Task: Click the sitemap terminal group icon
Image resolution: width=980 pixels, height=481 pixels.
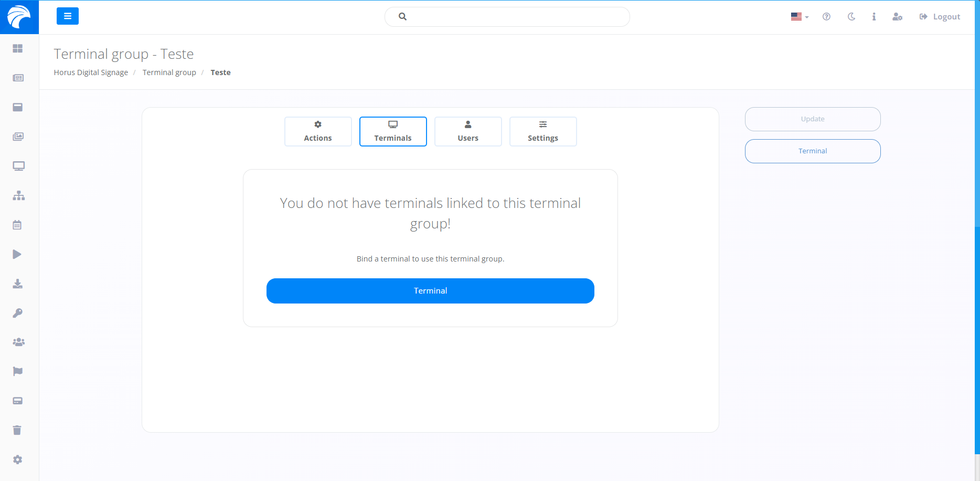Action: 18,195
